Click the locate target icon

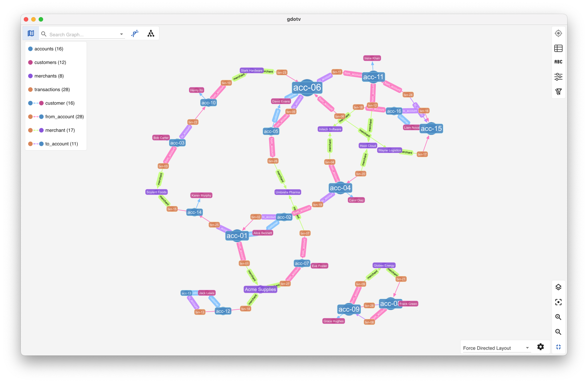pyautogui.click(x=558, y=33)
